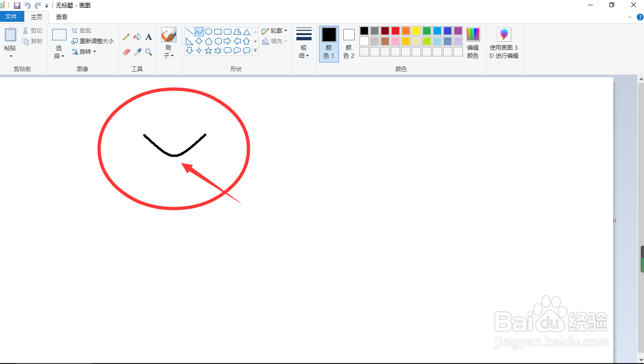Choose the Oval shape
Image resolution: width=644 pixels, height=364 pixels.
[208, 32]
